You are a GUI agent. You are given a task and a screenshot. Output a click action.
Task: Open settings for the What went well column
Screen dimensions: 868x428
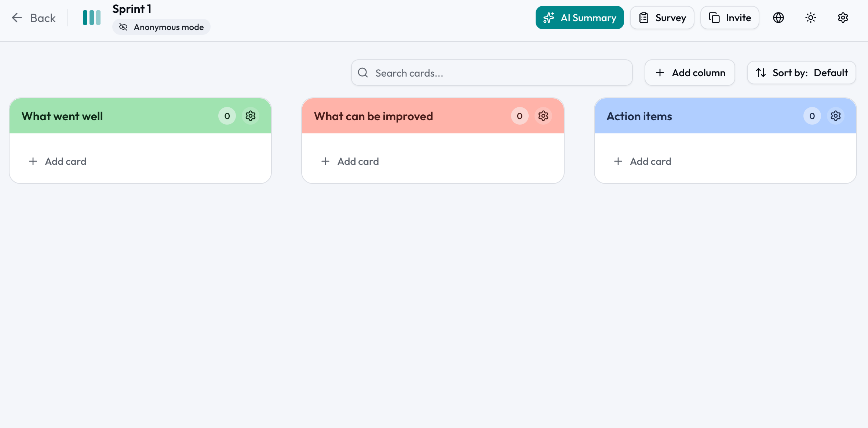tap(251, 116)
